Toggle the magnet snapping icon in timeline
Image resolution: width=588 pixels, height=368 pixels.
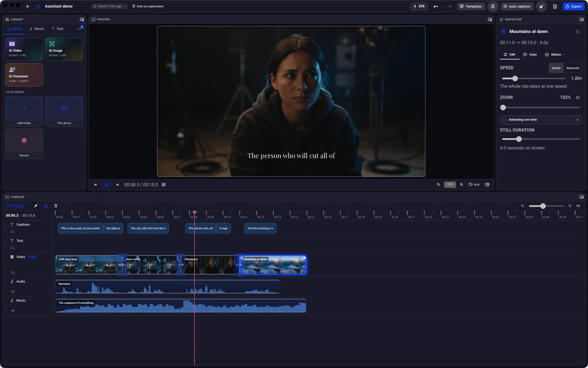pyautogui.click(x=46, y=206)
